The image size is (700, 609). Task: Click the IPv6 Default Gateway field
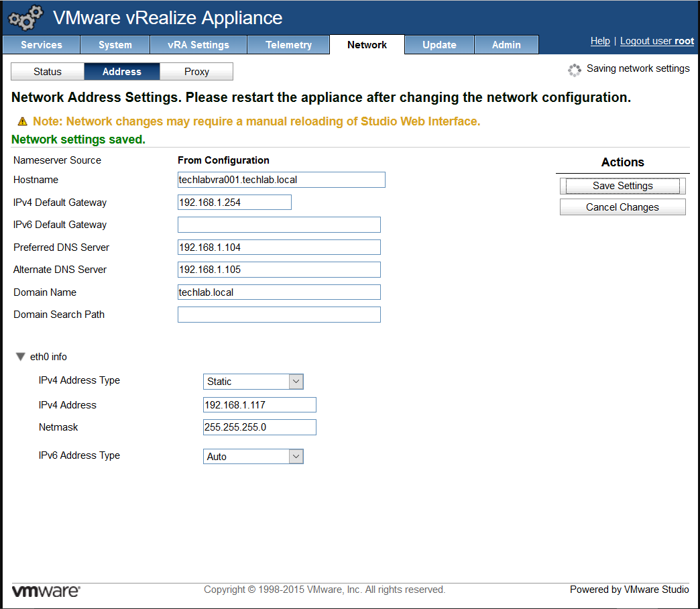click(x=279, y=225)
